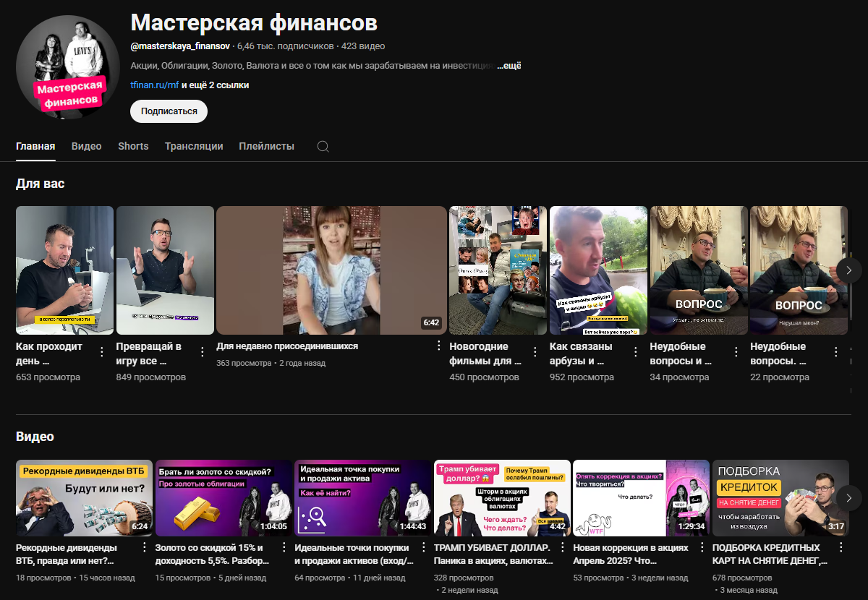
Task: Open options menu for 'Превращай в игру' short
Action: (x=202, y=352)
